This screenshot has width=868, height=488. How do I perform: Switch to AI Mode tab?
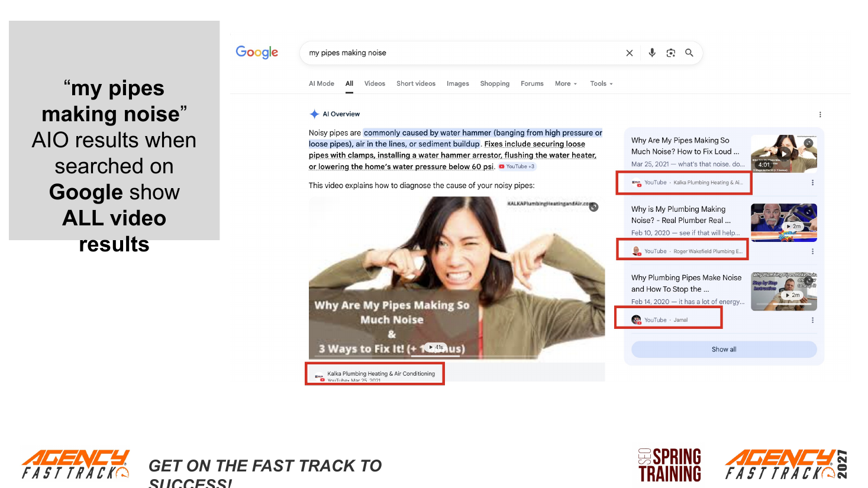[x=321, y=83]
